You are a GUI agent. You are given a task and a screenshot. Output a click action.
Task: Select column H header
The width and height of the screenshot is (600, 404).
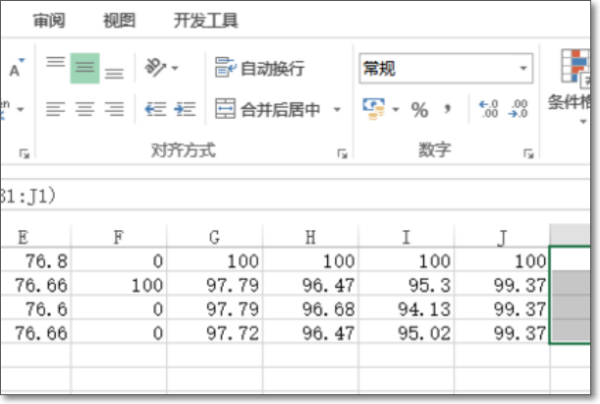click(x=310, y=237)
